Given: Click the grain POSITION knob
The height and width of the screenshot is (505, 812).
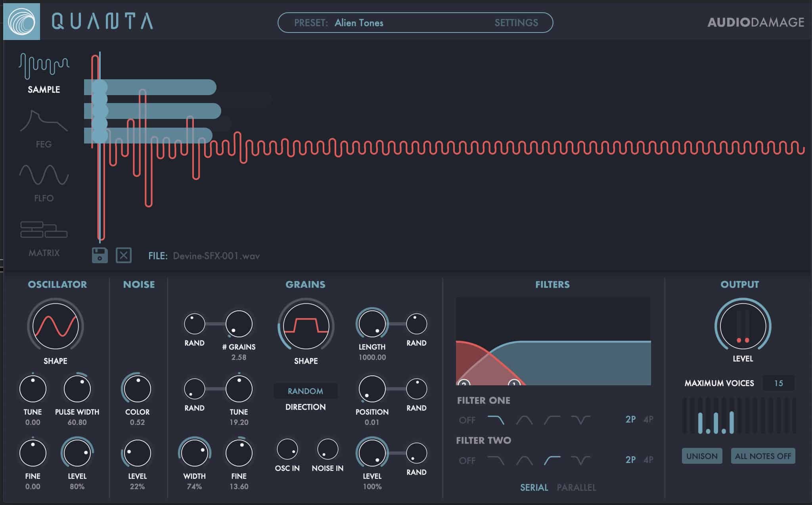Looking at the screenshot, I should (x=372, y=389).
